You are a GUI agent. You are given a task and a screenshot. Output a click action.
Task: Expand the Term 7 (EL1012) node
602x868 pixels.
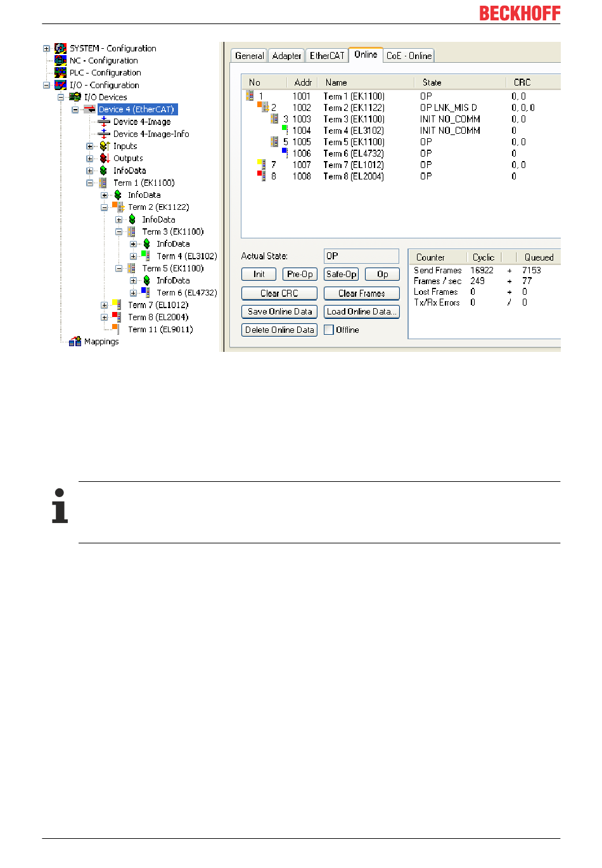tap(104, 305)
